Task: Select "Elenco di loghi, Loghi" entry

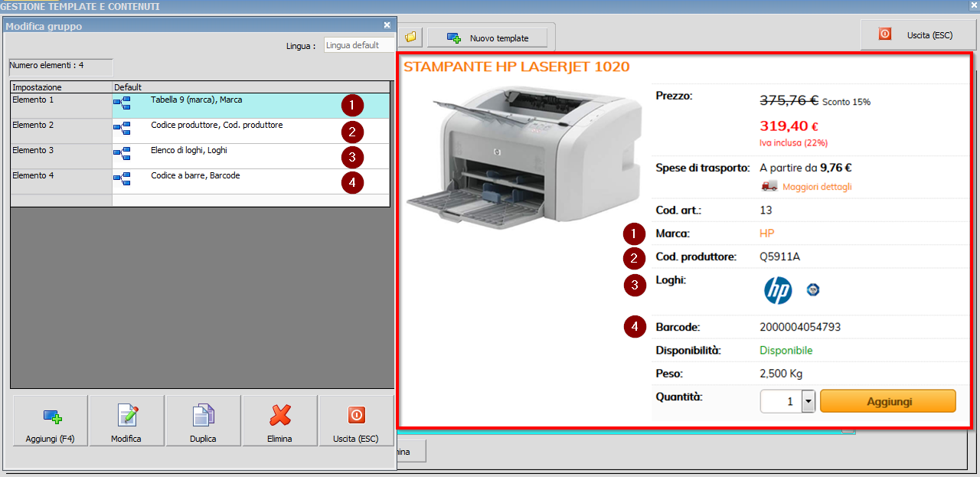Action: tap(189, 150)
